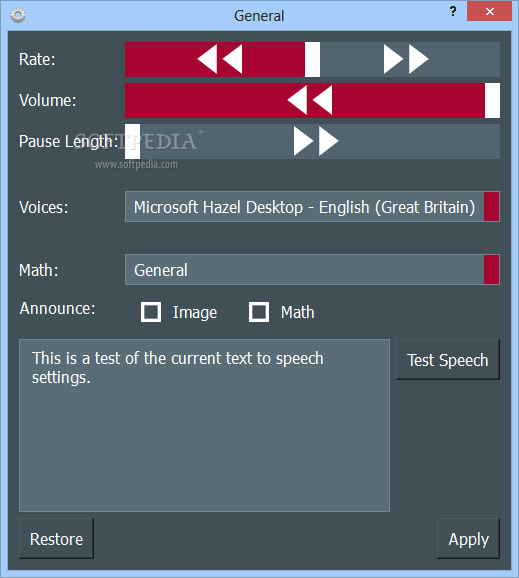Click the Volume slider white handle
The height and width of the screenshot is (578, 519).
pyautogui.click(x=492, y=100)
